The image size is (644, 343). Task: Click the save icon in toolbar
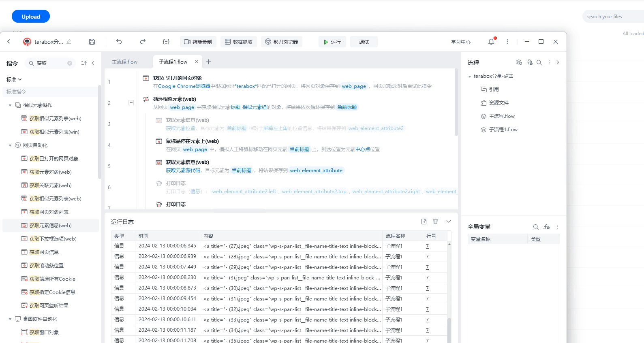pyautogui.click(x=92, y=42)
